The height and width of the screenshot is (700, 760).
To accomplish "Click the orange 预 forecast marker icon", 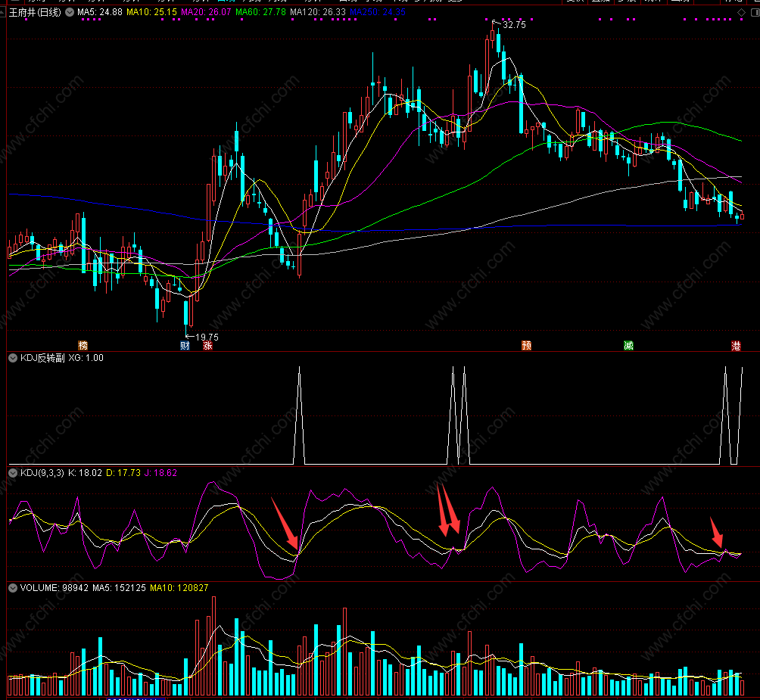I will pyautogui.click(x=526, y=345).
